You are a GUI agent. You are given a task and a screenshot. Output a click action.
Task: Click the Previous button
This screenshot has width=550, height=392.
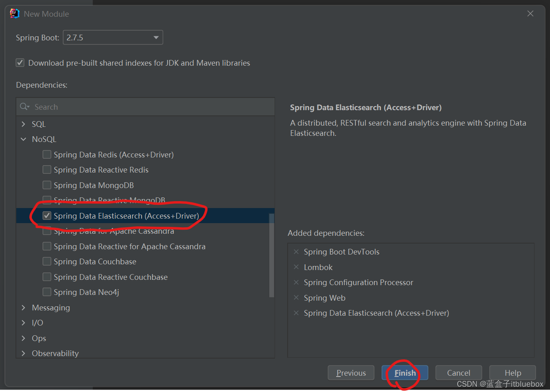coord(351,373)
